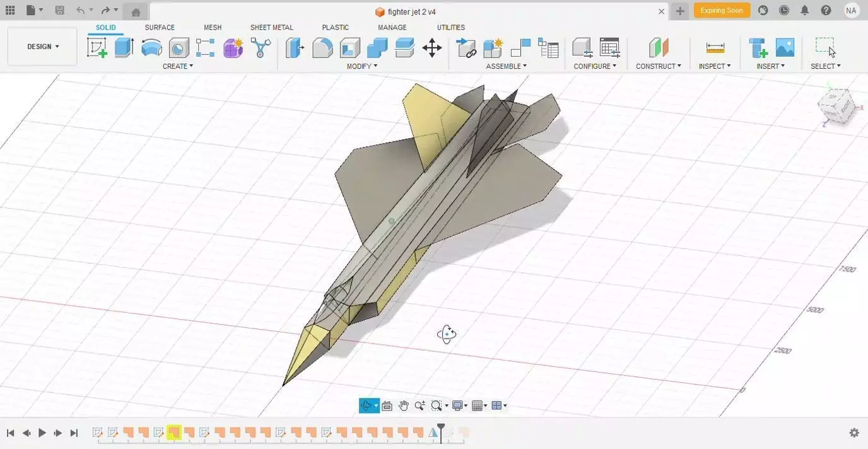Switch to the MESH tab

pyautogui.click(x=213, y=28)
